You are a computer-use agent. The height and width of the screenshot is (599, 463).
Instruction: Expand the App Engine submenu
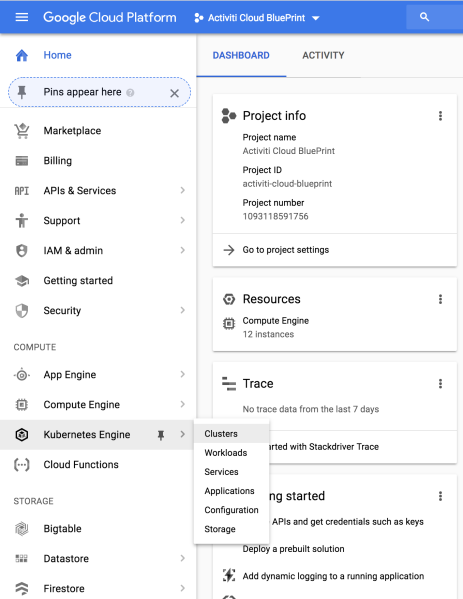tap(183, 374)
